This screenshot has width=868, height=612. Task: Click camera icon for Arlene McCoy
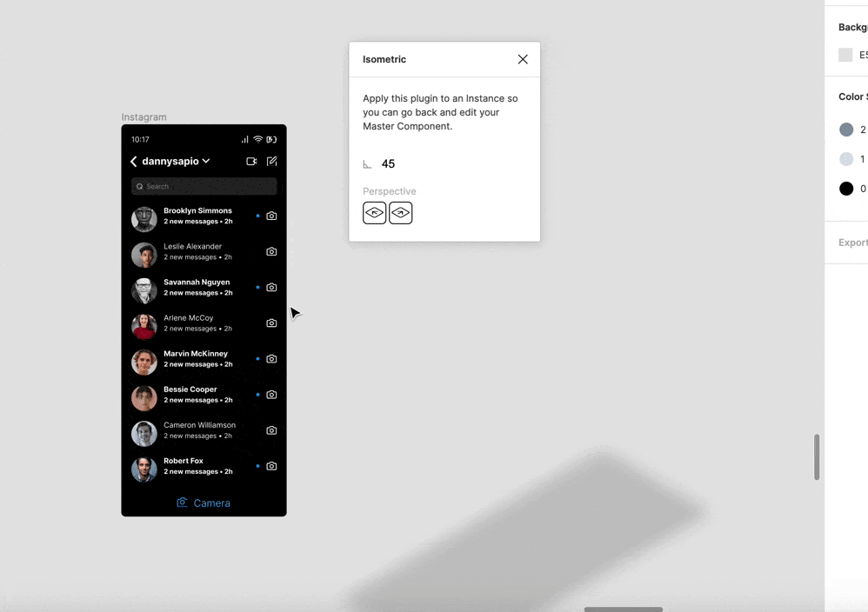coord(271,323)
